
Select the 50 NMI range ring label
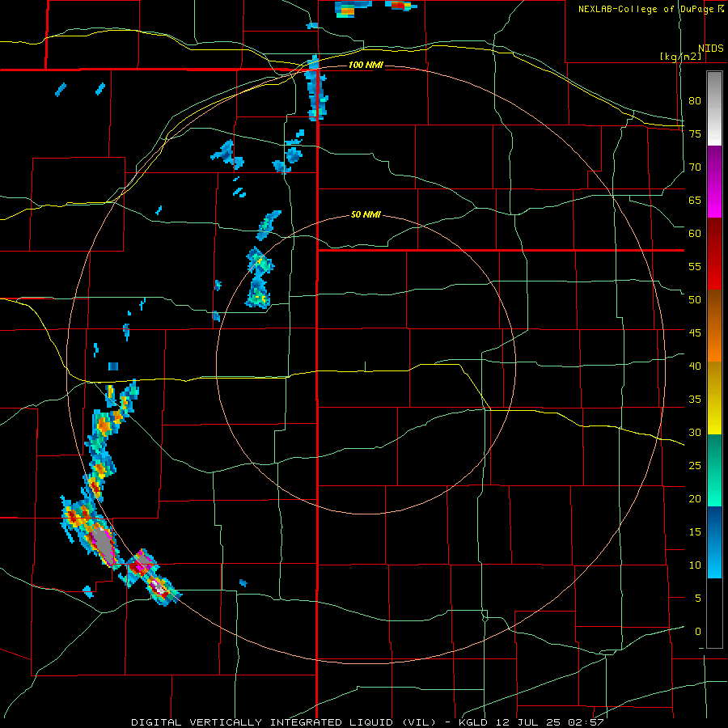coord(366,214)
